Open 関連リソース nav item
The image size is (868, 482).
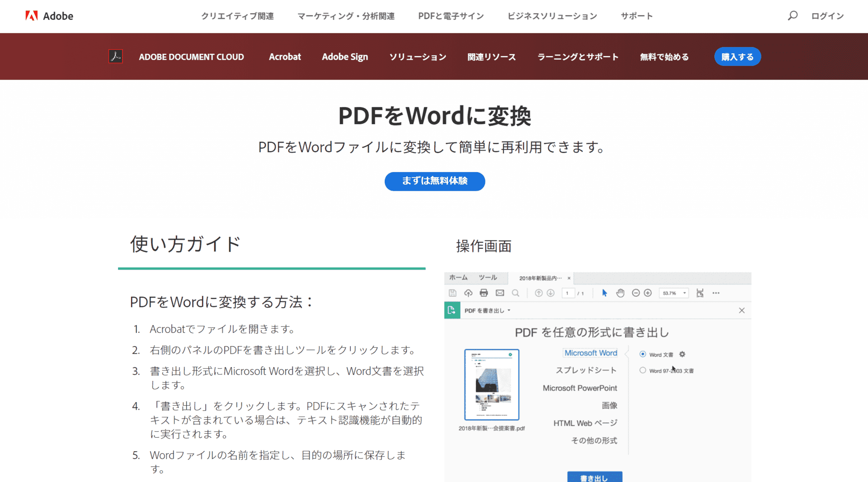[491, 57]
